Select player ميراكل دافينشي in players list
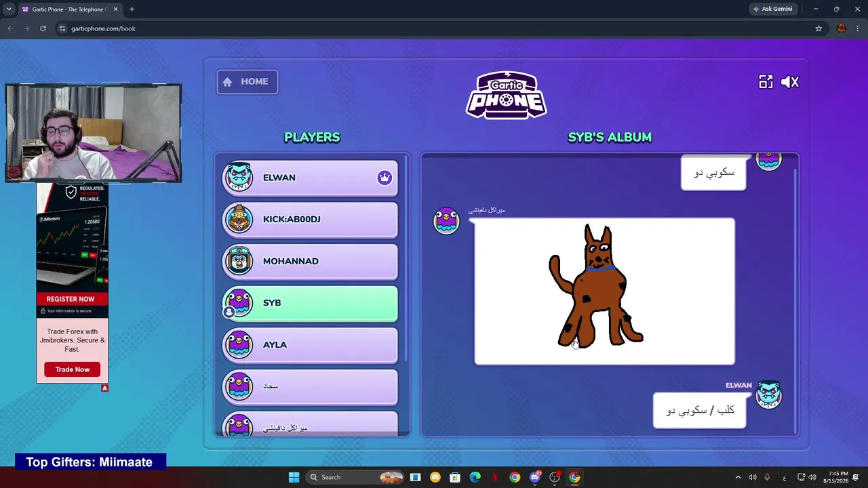This screenshot has height=488, width=868. click(311, 424)
